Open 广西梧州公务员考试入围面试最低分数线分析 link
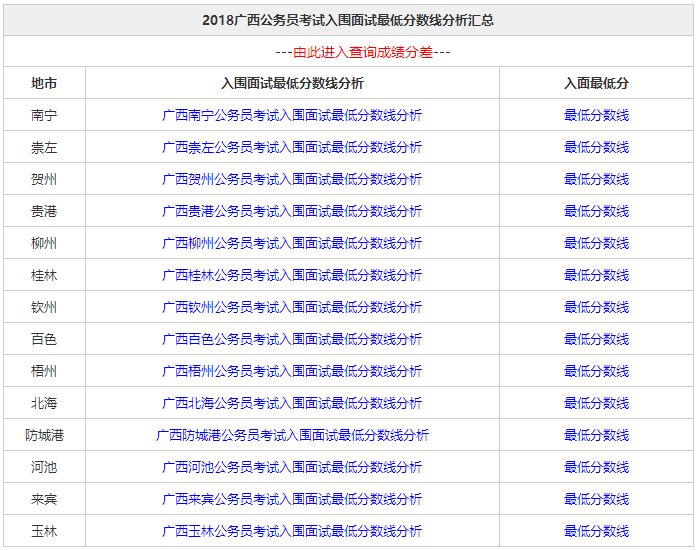The image size is (698, 550). pos(292,372)
